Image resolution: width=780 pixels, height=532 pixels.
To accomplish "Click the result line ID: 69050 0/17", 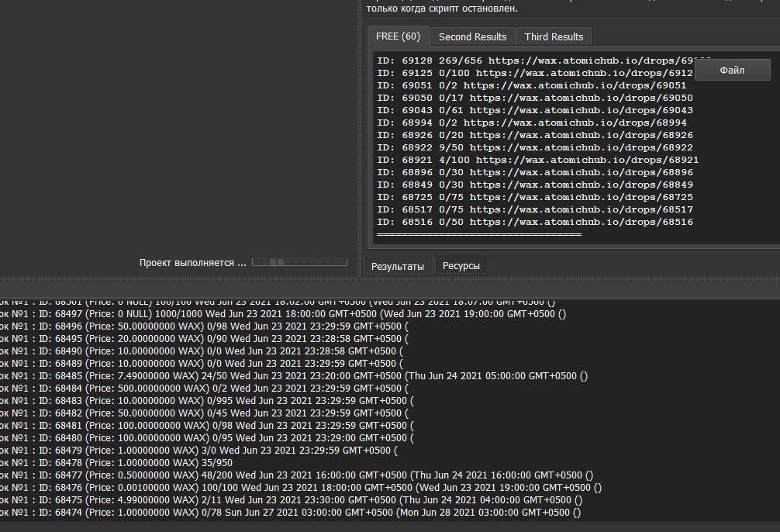I will coord(535,98).
